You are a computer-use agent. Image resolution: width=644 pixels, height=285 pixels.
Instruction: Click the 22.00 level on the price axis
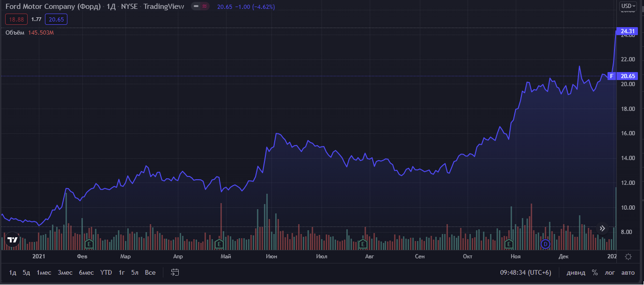627,59
